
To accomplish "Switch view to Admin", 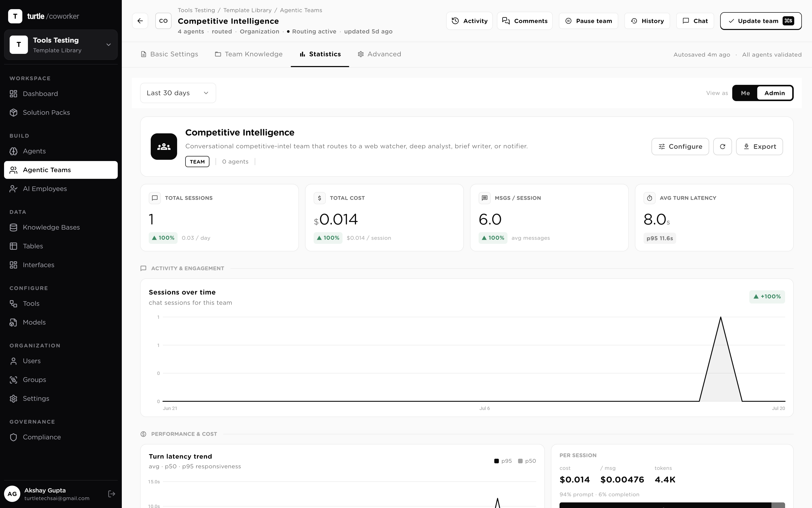I will (775, 93).
